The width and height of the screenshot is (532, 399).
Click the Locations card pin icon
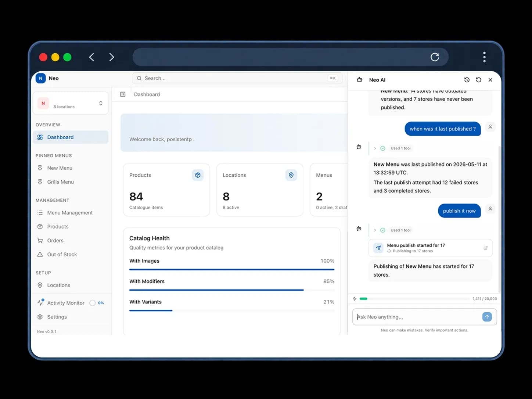click(x=291, y=175)
